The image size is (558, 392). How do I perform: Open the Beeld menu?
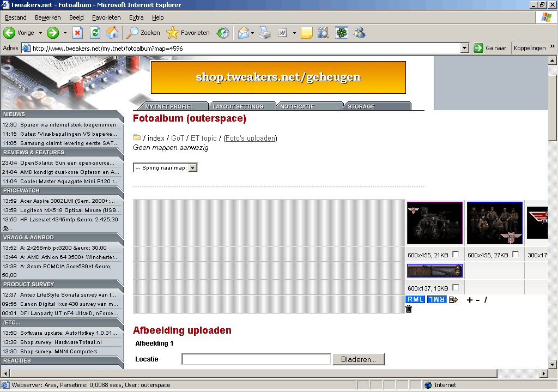[76, 17]
